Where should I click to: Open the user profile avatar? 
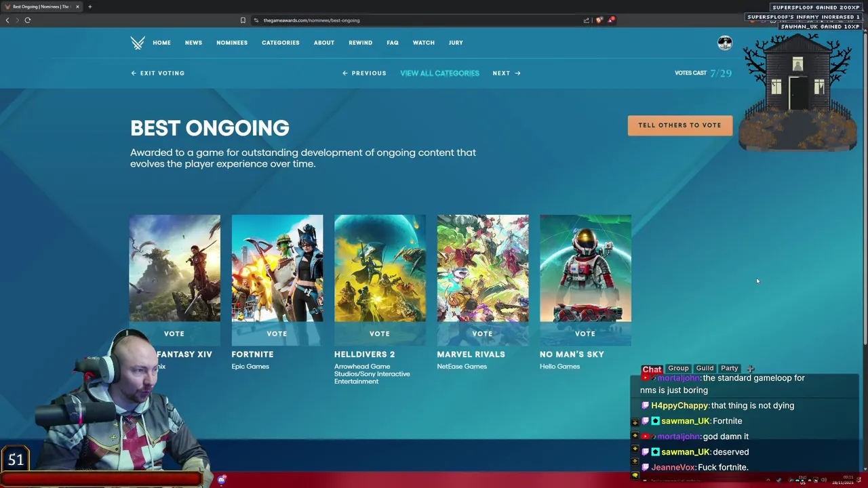click(x=725, y=43)
